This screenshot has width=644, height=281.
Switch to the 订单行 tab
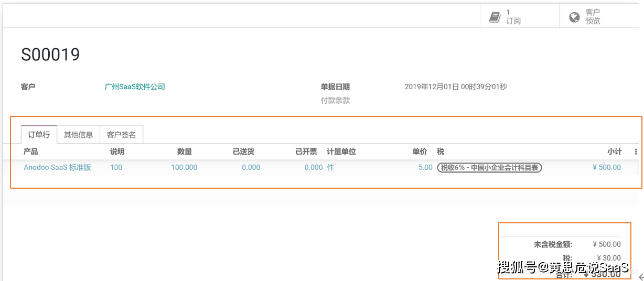39,135
